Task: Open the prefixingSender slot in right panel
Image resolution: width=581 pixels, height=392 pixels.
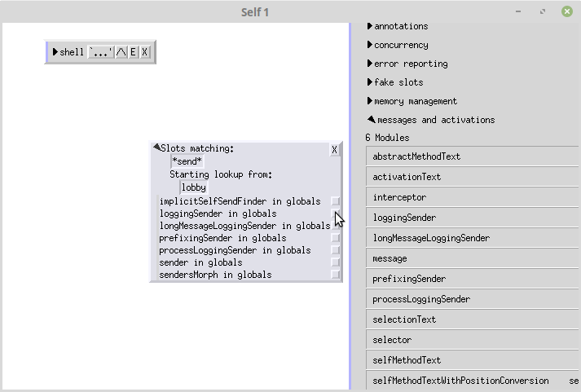Action: pos(472,279)
